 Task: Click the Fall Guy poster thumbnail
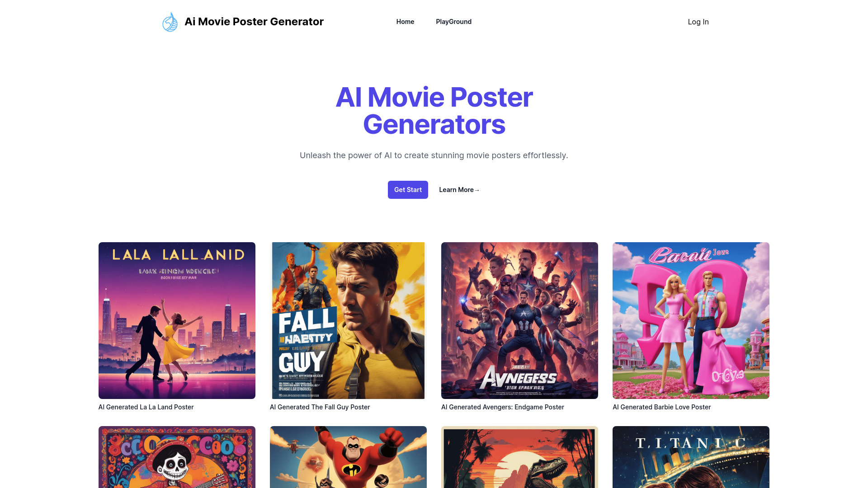point(348,320)
